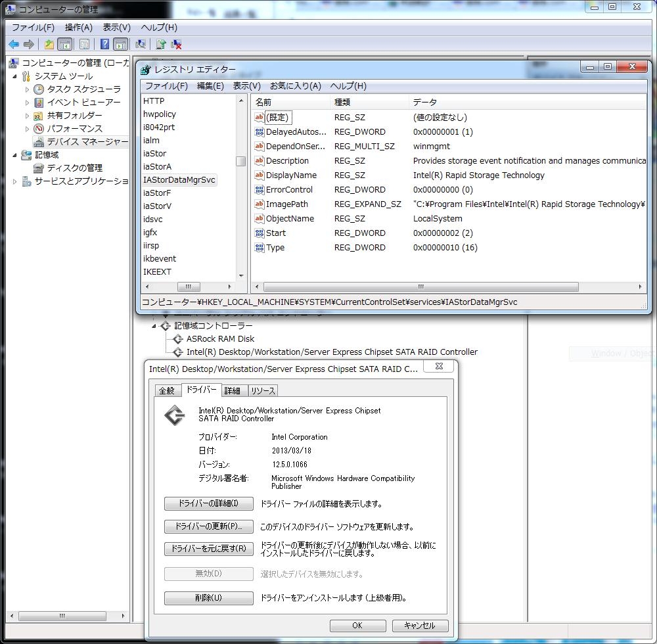This screenshot has height=644, width=657.
Task: Click the 共有フォルダー icon
Action: click(39, 116)
